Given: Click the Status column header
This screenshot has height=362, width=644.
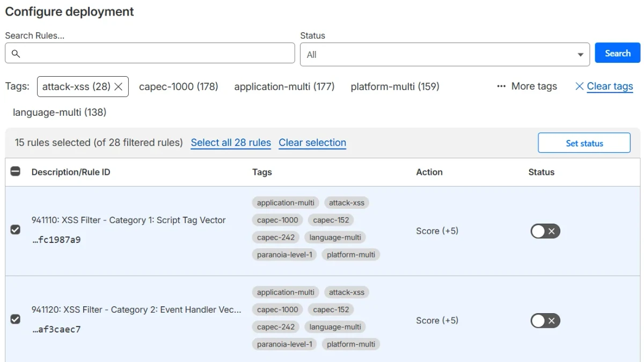Looking at the screenshot, I should tap(541, 172).
